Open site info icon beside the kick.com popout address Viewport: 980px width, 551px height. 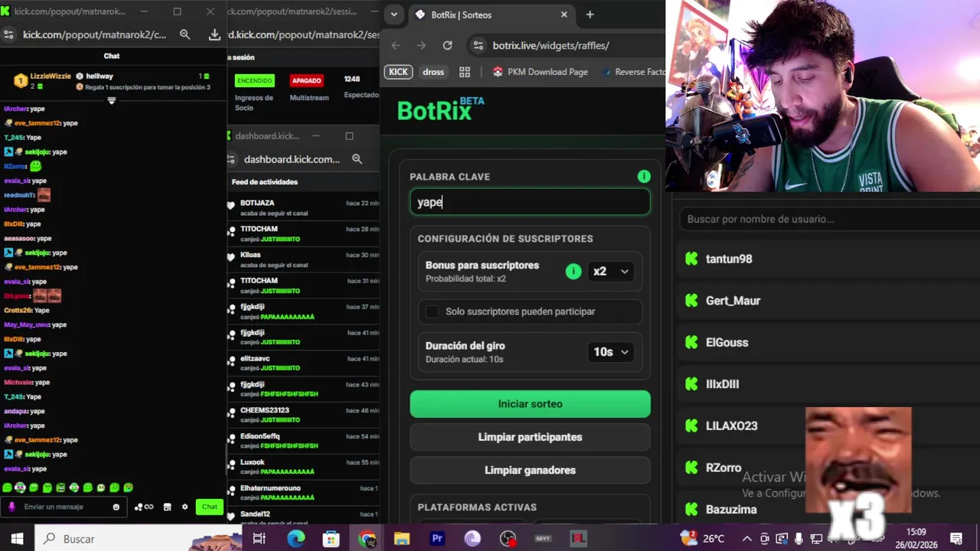pyautogui.click(x=8, y=34)
